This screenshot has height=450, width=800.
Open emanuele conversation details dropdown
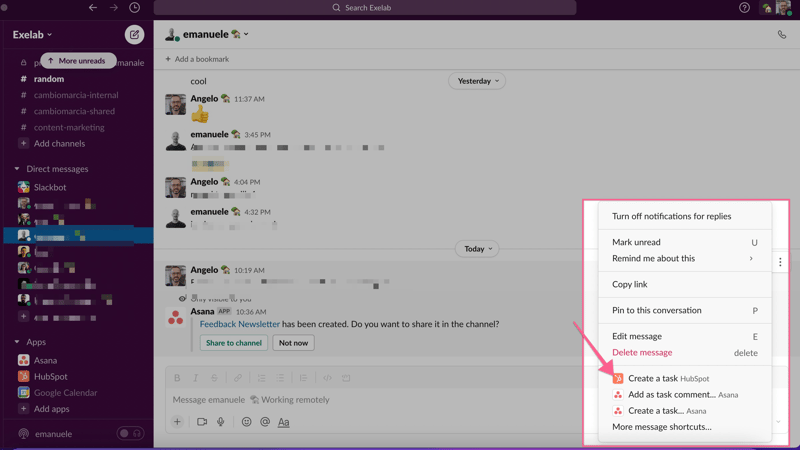pos(215,34)
